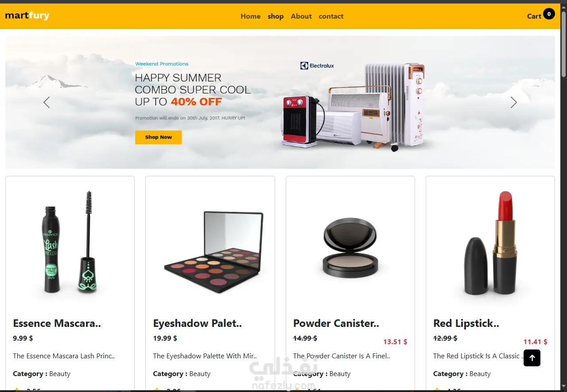Open the Cart link

(534, 16)
